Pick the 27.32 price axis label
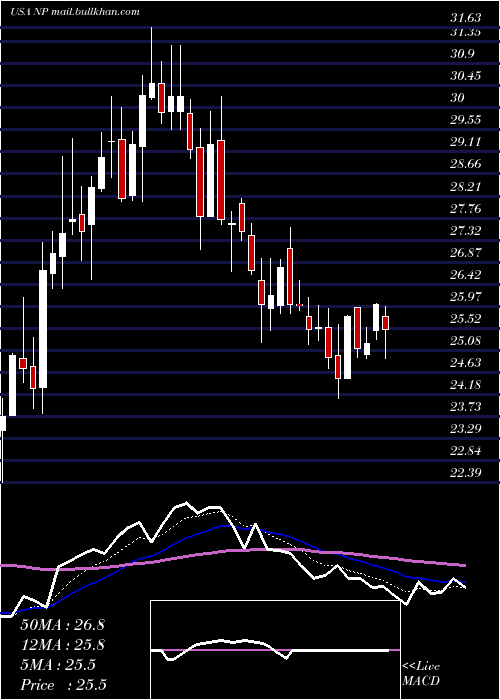Viewport: 500px width, 700px height. coord(466,230)
